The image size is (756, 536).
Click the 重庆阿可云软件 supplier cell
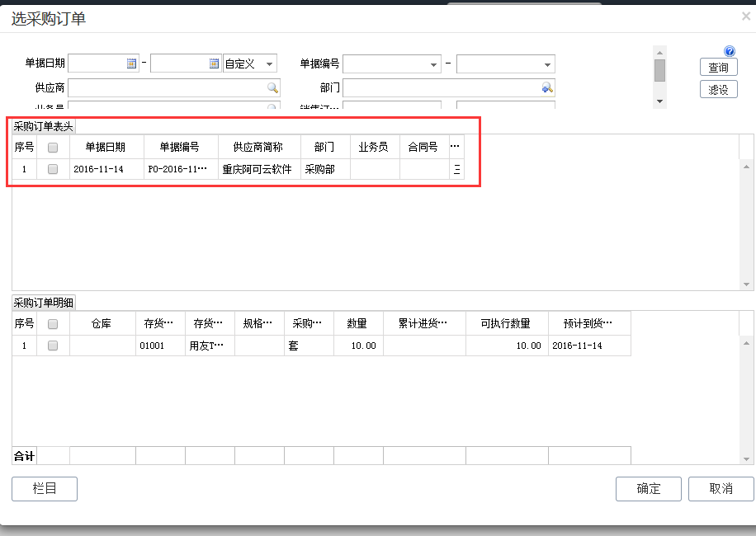259,169
